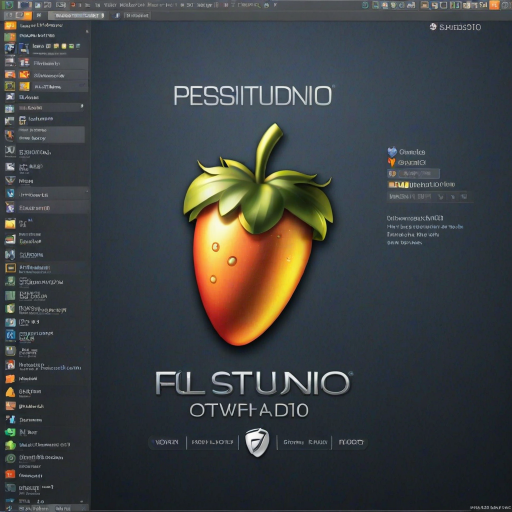
Task: Select the yellow folder icon in the sidebar
Action: 10,223
